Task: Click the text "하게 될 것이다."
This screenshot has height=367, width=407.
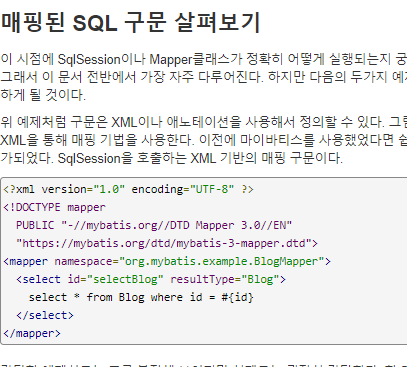Action: point(43,95)
